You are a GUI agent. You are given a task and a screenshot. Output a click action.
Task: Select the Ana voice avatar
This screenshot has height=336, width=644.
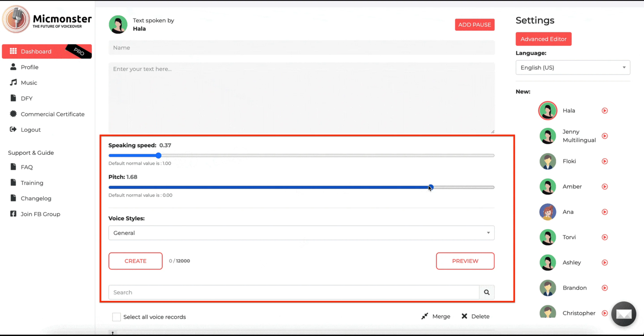(x=547, y=212)
